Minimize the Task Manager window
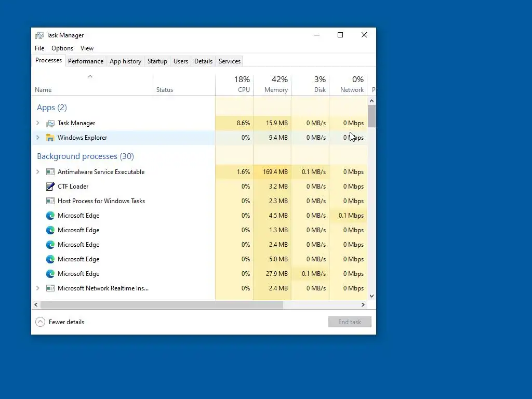The height and width of the screenshot is (399, 532). tap(317, 35)
